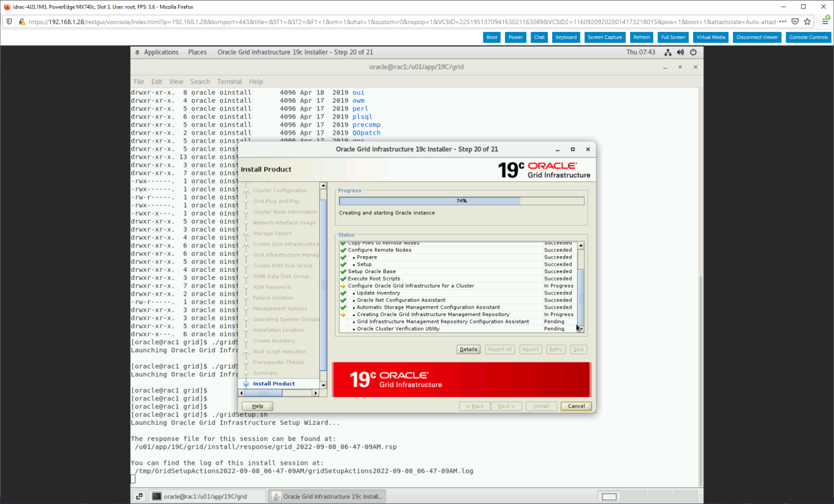Open the terminal Search menu
Image resolution: width=834 pixels, height=504 pixels.
pos(200,82)
